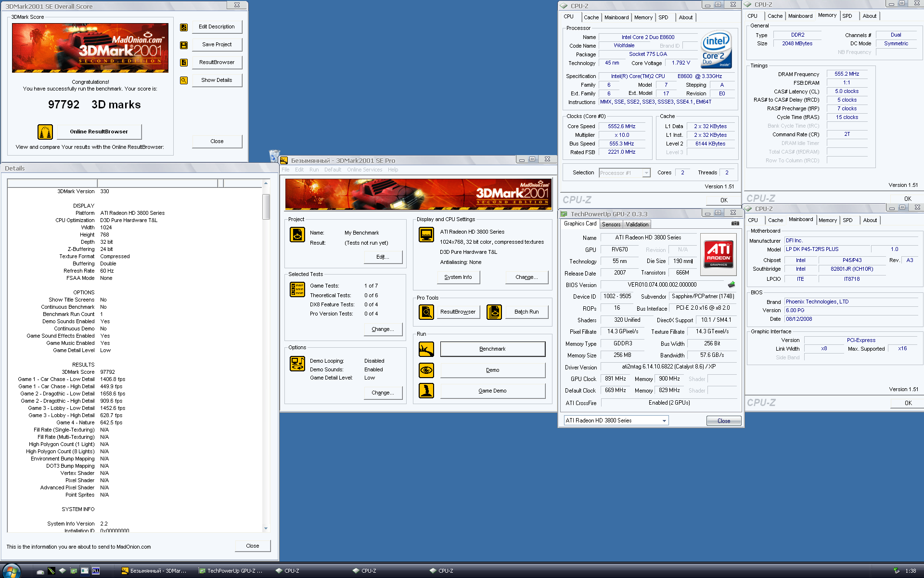Screen dimensions: 924x578
Task: Click the Pro Tools ResultBrowser magnifier icon
Action: pyautogui.click(x=426, y=312)
